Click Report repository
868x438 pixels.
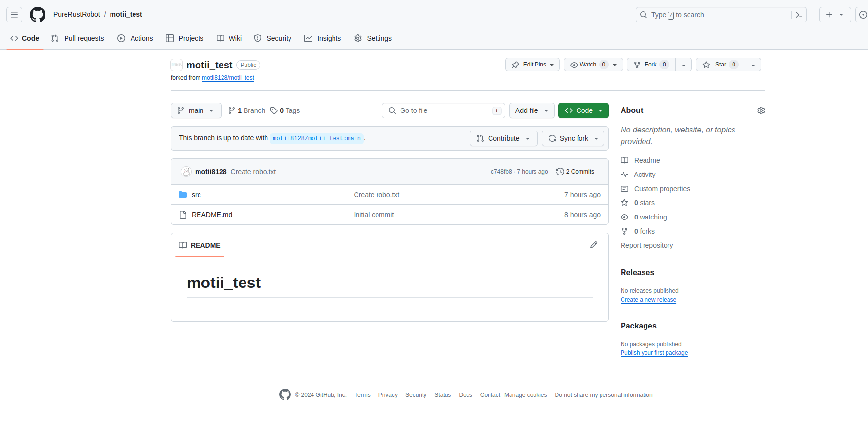click(x=646, y=245)
